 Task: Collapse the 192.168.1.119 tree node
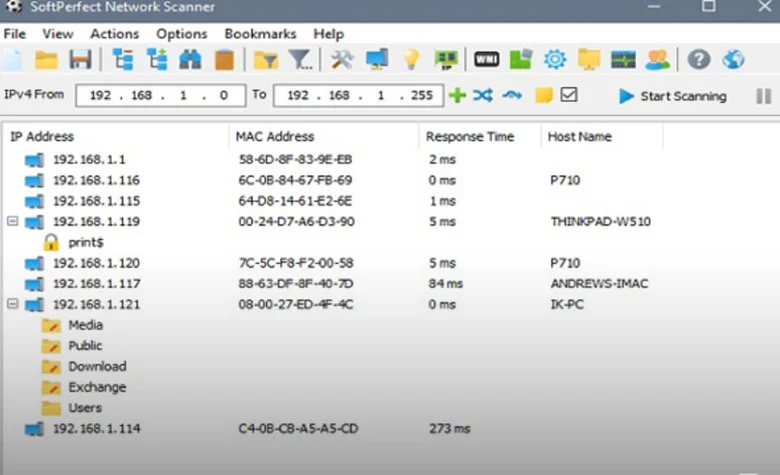click(13, 221)
